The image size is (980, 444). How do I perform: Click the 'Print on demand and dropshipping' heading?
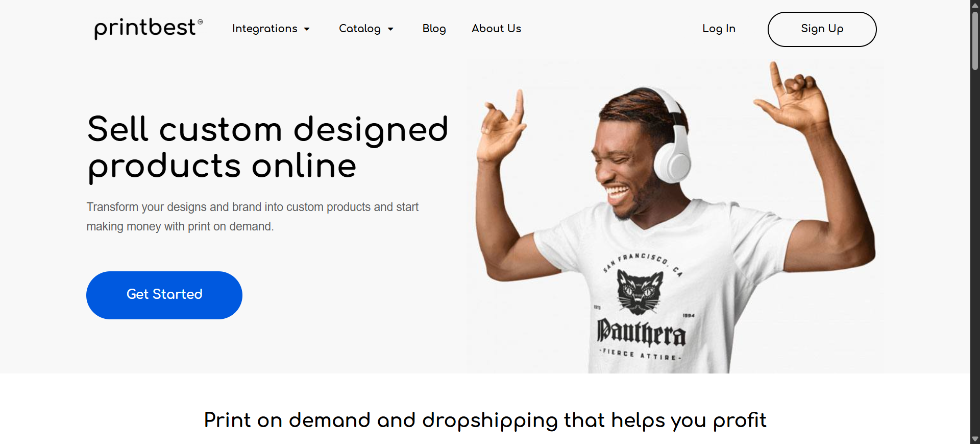[485, 420]
